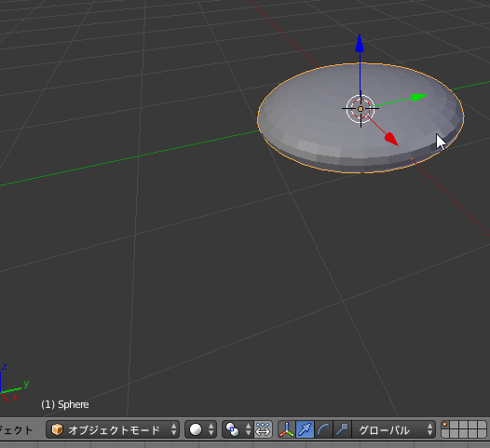Open the pivot point selector
The height and width of the screenshot is (448, 490).
[x=238, y=429]
